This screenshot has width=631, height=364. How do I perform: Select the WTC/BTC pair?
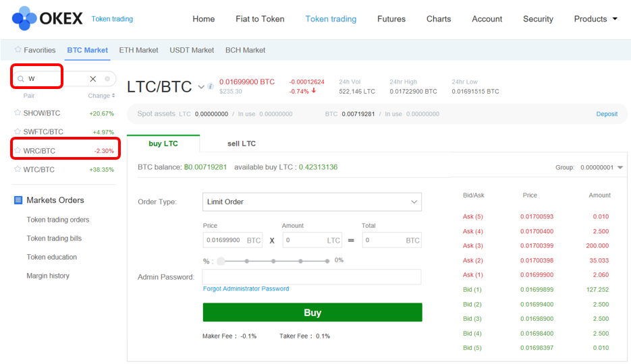tap(38, 170)
